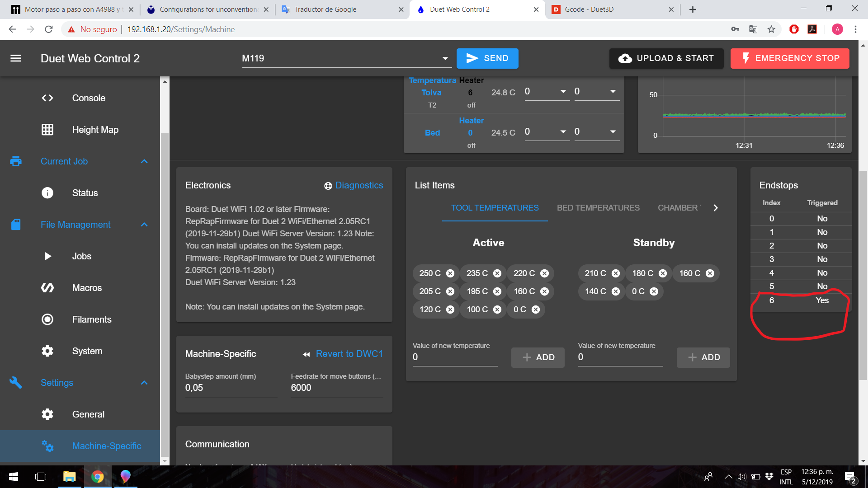Switch to Tool Temperatures tab
Viewport: 868px width, 488px height.
(x=495, y=208)
